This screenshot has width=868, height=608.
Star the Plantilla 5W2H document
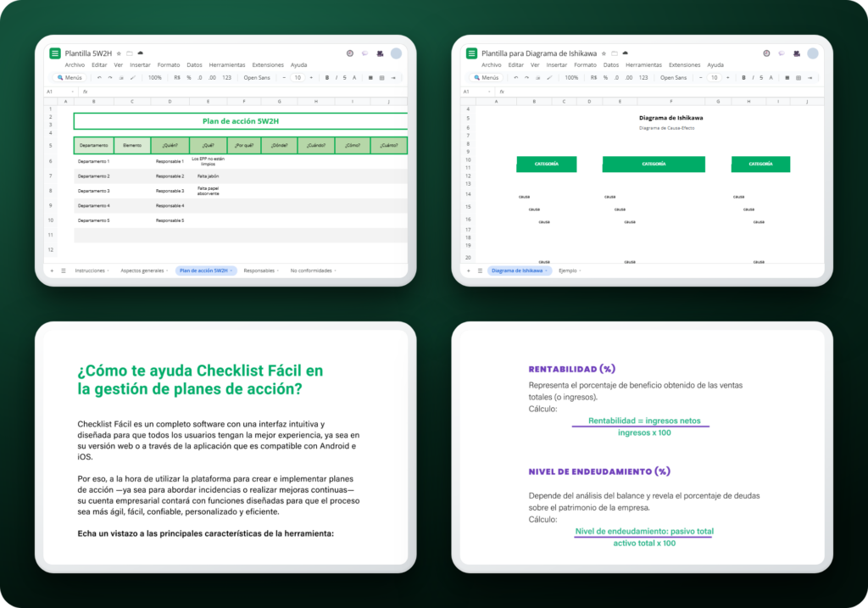tap(119, 53)
